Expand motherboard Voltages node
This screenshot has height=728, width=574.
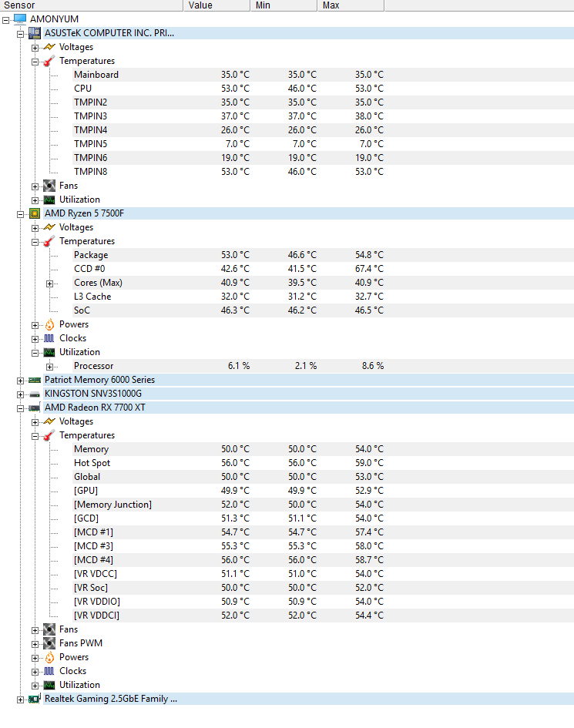pyautogui.click(x=35, y=48)
